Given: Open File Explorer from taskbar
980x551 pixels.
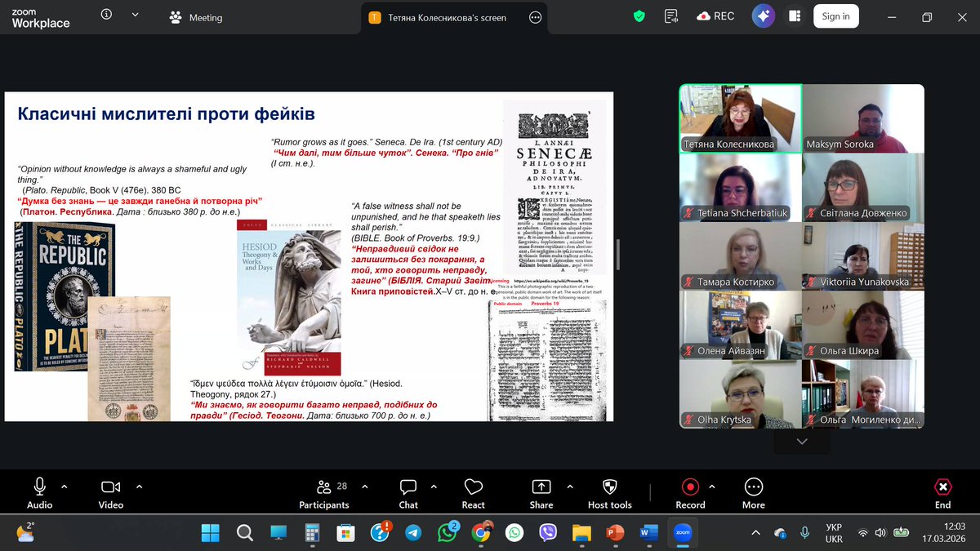Looking at the screenshot, I should [x=581, y=533].
